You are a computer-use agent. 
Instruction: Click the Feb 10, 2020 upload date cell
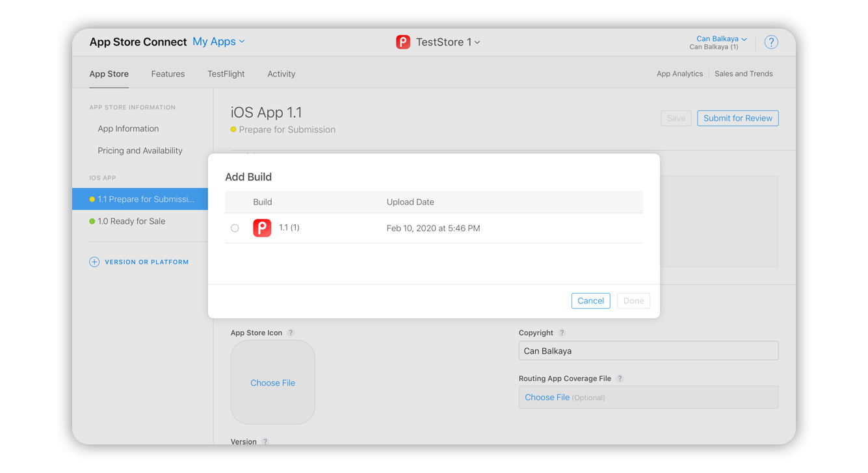(x=433, y=228)
